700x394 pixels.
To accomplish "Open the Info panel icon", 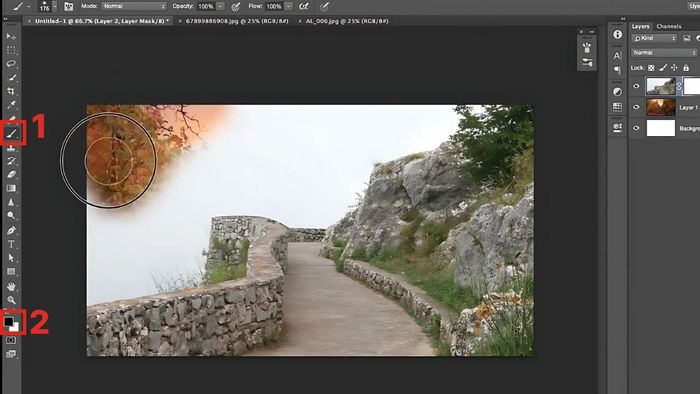I will click(x=617, y=34).
